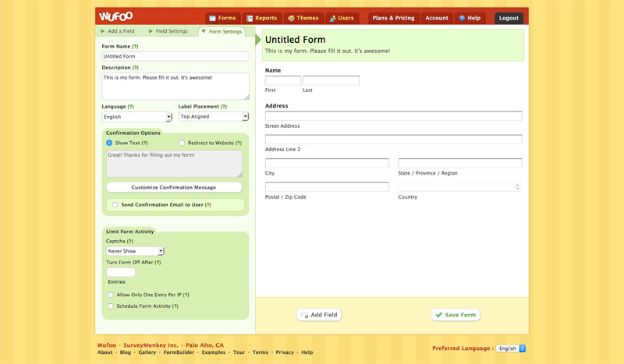This screenshot has width=624, height=364.
Task: Click the confirmation message text area
Action: (x=174, y=164)
